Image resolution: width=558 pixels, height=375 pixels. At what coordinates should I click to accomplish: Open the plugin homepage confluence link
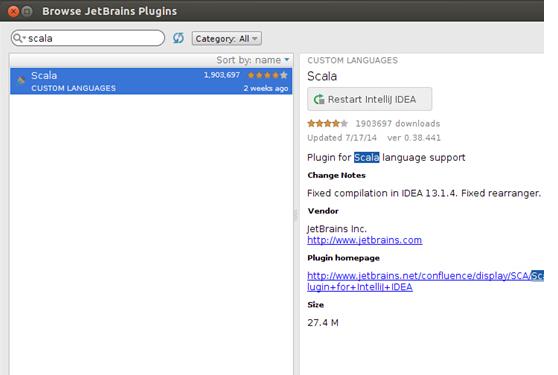(425, 281)
